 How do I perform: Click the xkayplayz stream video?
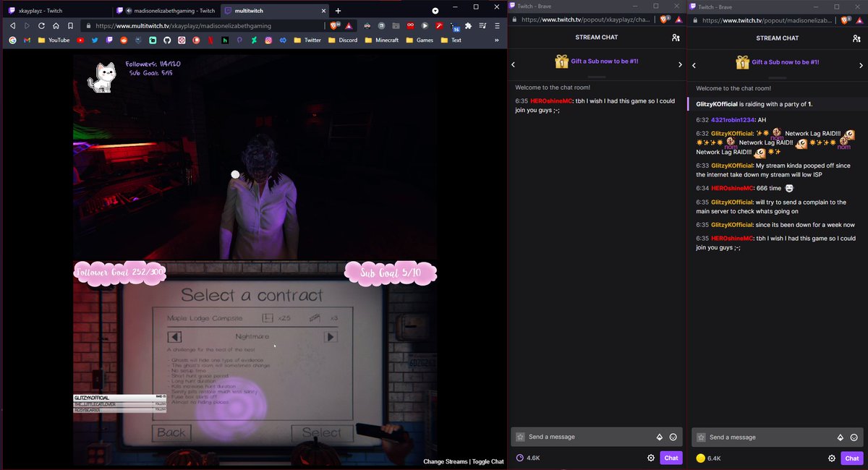click(255, 158)
